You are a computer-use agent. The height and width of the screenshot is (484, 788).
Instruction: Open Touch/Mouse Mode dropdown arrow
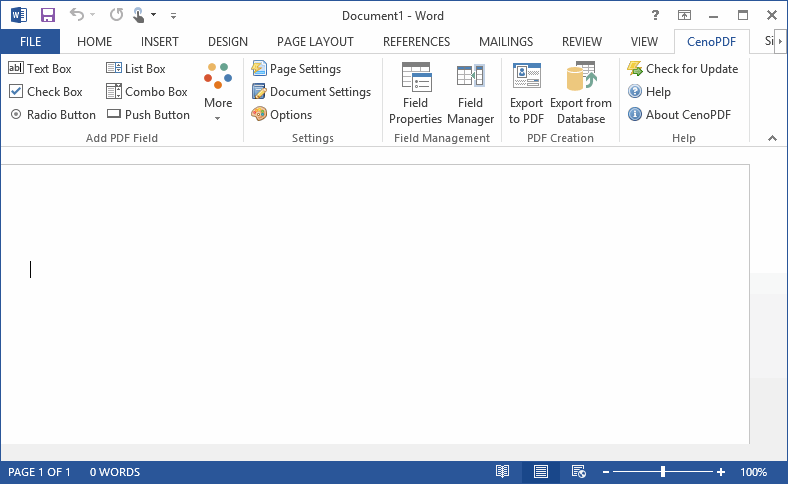coord(153,15)
